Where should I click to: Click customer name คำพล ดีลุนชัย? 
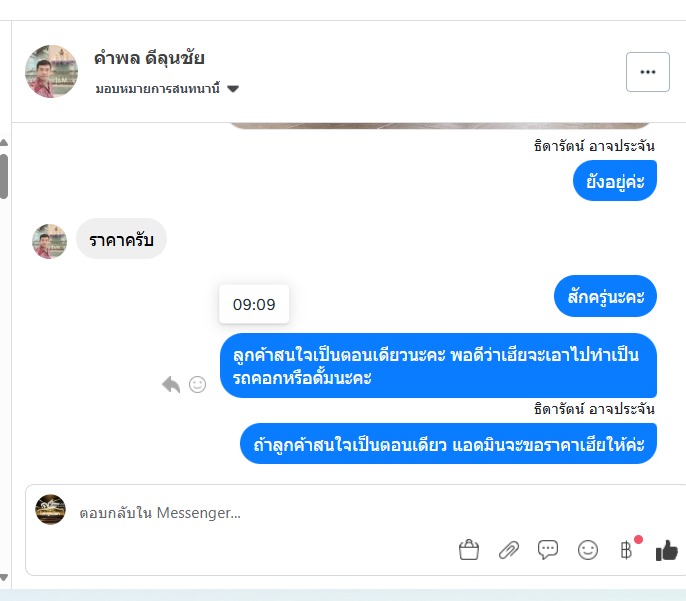(149, 58)
